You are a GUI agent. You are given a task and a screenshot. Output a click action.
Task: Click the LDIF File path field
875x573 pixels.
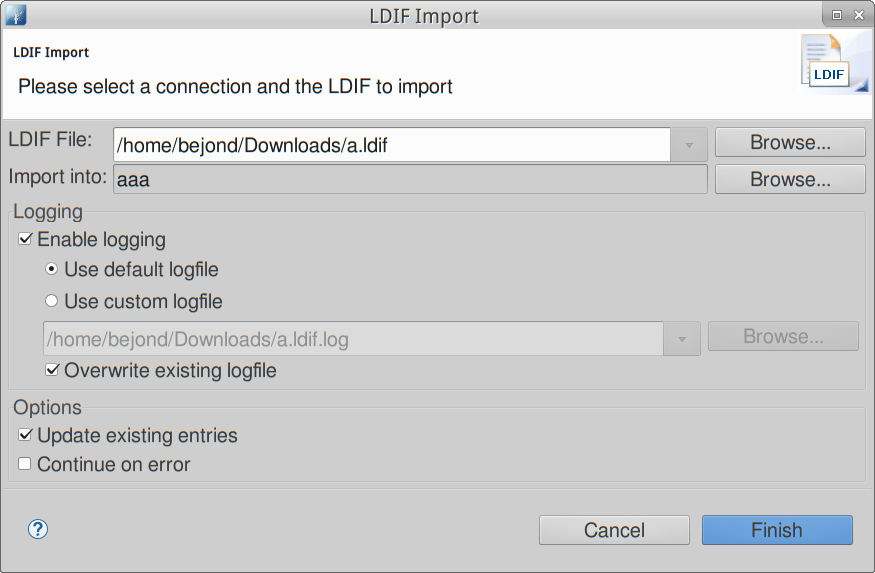pos(392,145)
